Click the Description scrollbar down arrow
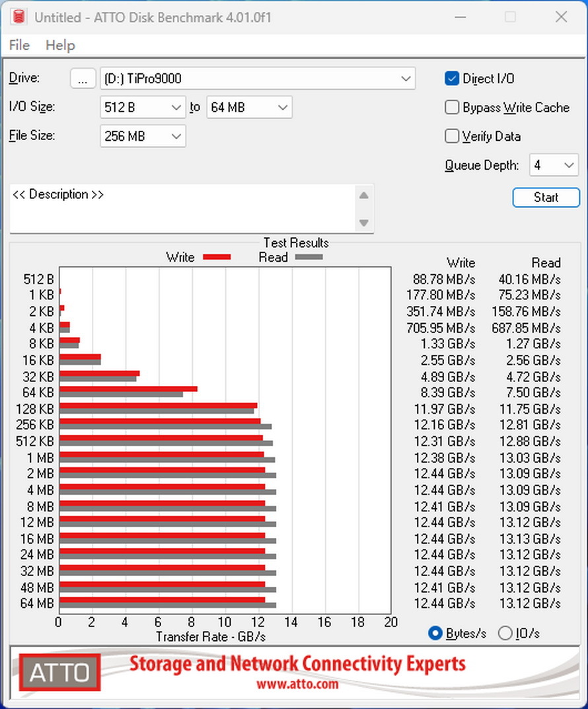This screenshot has height=709, width=588. click(364, 223)
